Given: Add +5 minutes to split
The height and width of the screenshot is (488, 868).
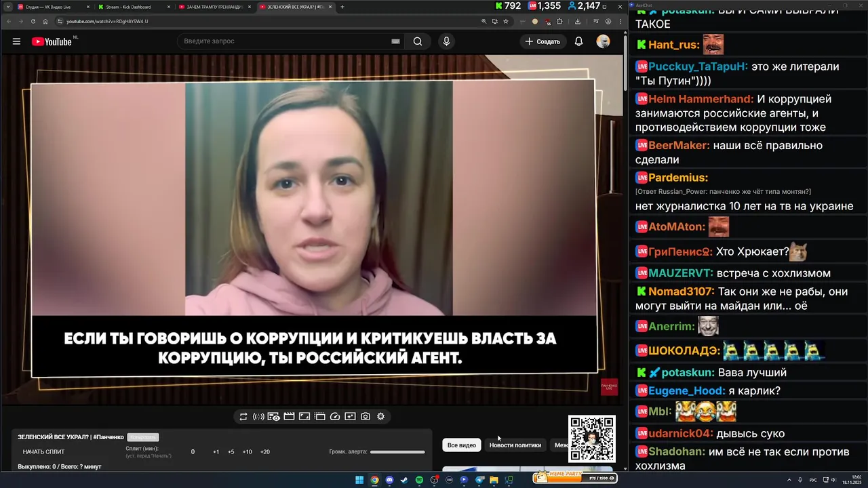Looking at the screenshot, I should coord(231,452).
